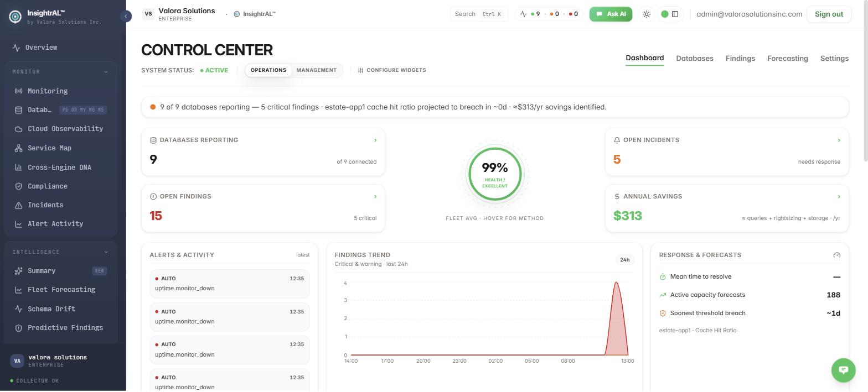Toggle the 24h range on Findings Trend

pyautogui.click(x=624, y=260)
